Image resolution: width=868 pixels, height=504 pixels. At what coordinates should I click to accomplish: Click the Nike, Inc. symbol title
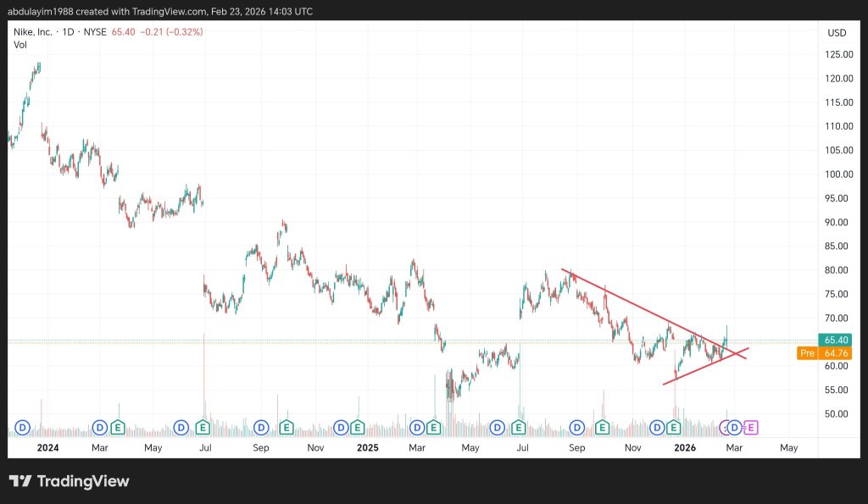tap(33, 32)
